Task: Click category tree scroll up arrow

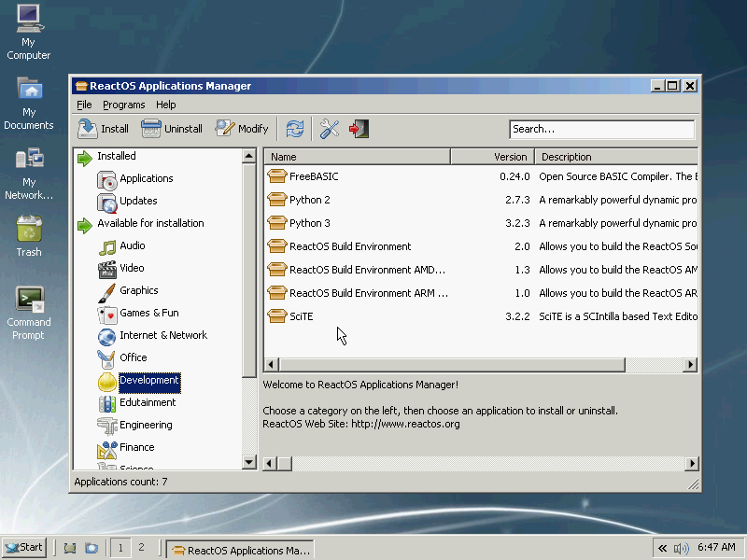Action: (x=249, y=156)
